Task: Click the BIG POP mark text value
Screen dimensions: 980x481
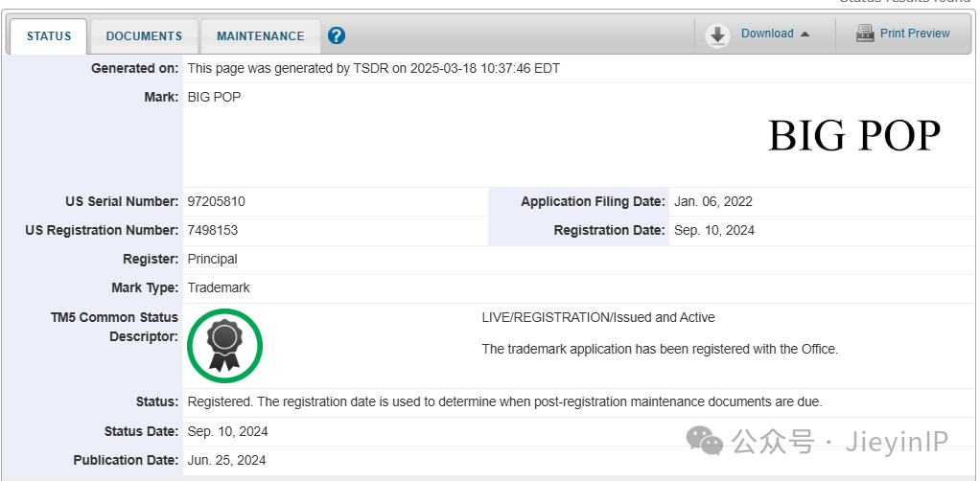Action: pyautogui.click(x=214, y=98)
